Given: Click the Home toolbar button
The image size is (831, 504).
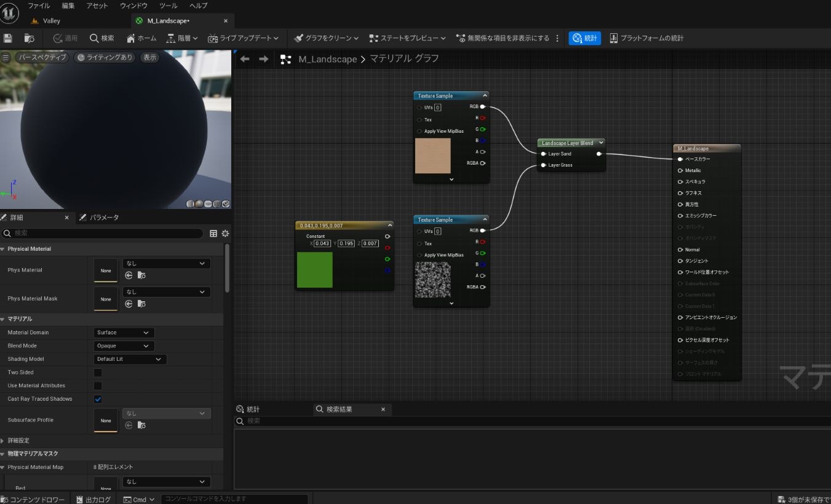Looking at the screenshot, I should [x=141, y=38].
